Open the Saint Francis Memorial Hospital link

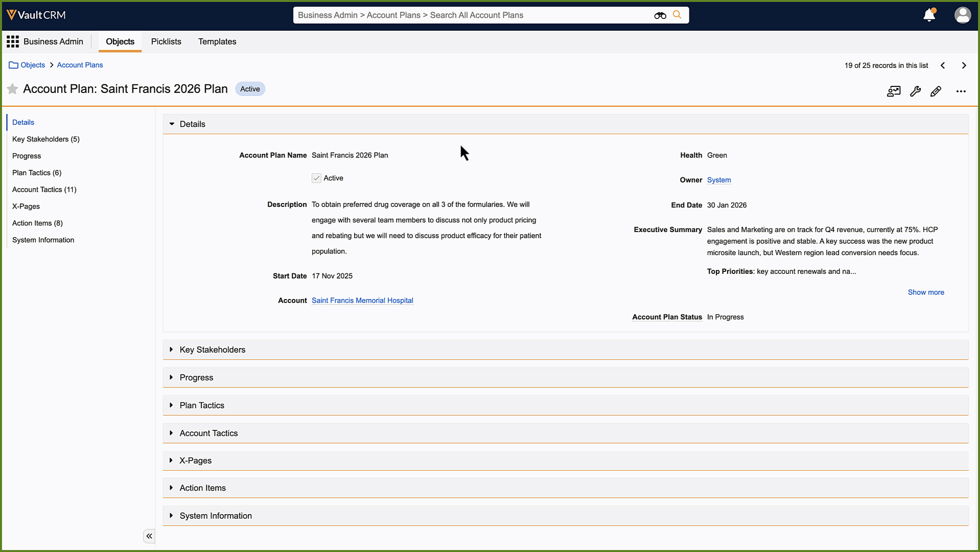pyautogui.click(x=362, y=301)
